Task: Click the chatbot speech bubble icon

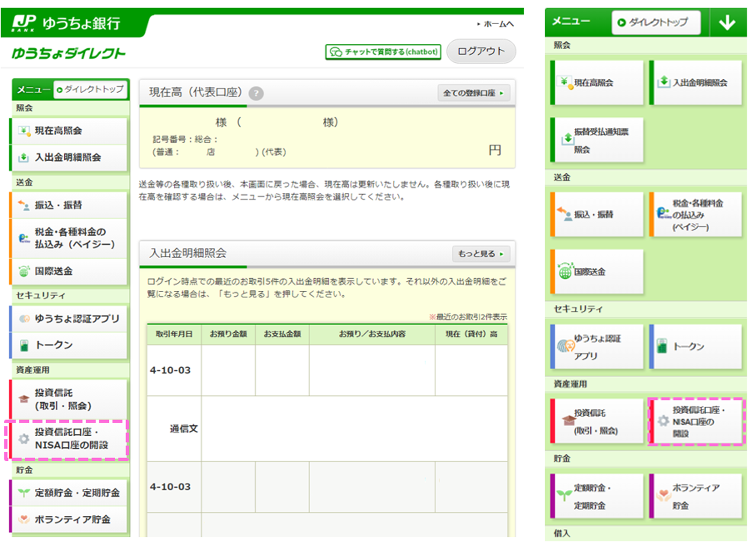Action: coord(336,52)
